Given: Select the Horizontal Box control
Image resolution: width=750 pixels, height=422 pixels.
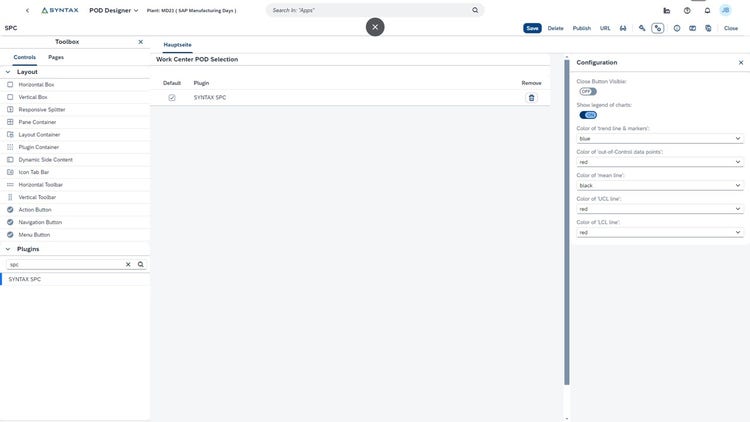Looking at the screenshot, I should point(75,85).
